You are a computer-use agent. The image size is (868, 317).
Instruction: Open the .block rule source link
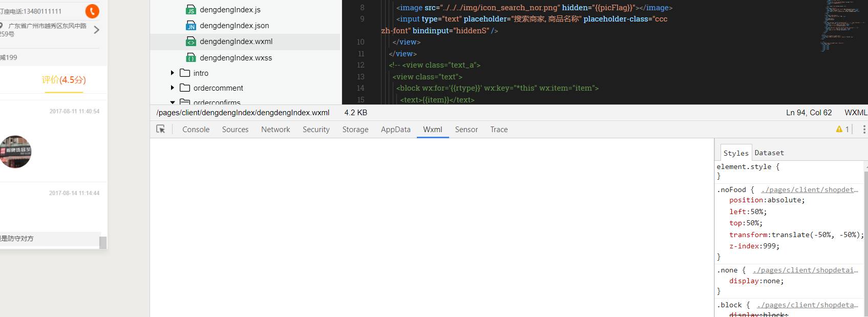807,305
